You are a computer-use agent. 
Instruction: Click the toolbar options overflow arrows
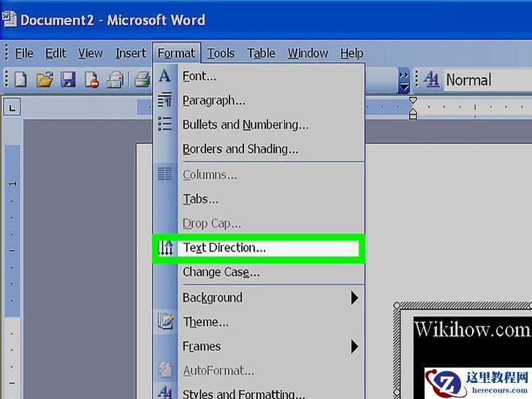click(x=403, y=80)
